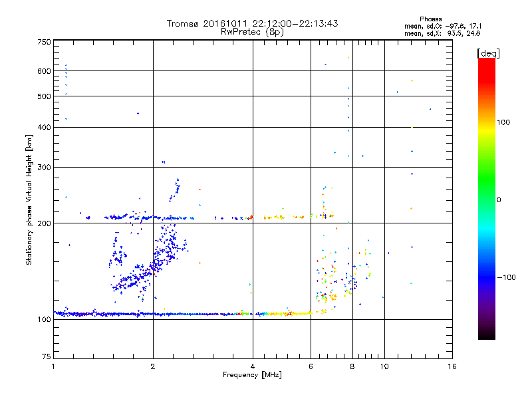Click the y-axis "75" tick label
The width and height of the screenshot is (532, 399).
click(x=47, y=356)
